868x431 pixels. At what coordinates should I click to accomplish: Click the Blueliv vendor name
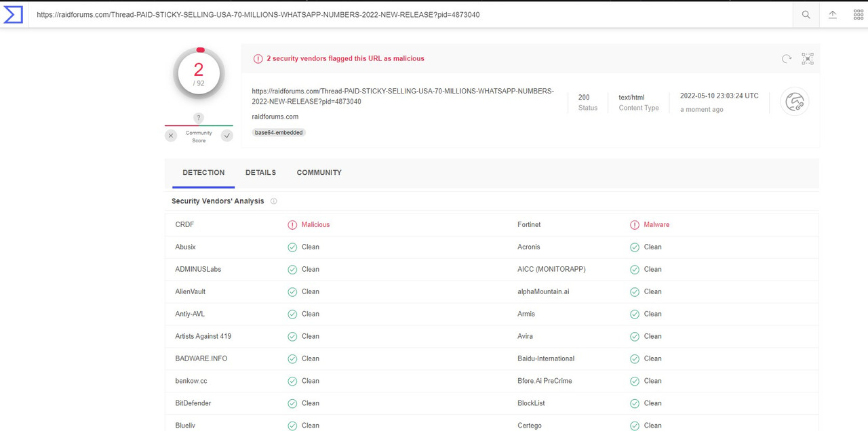pos(185,426)
